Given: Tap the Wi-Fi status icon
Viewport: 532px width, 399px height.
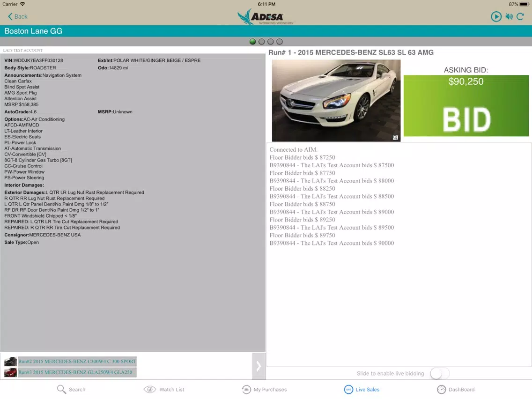Looking at the screenshot, I should pyautogui.click(x=22, y=4).
